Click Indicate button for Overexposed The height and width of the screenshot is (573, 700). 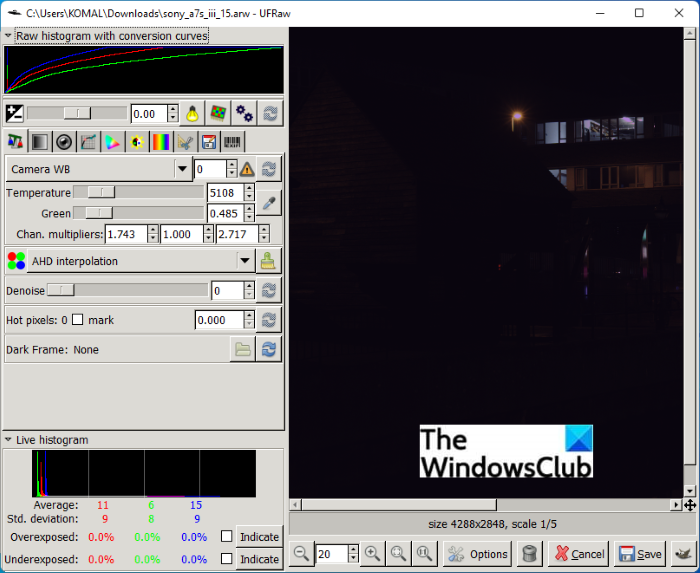(x=259, y=537)
